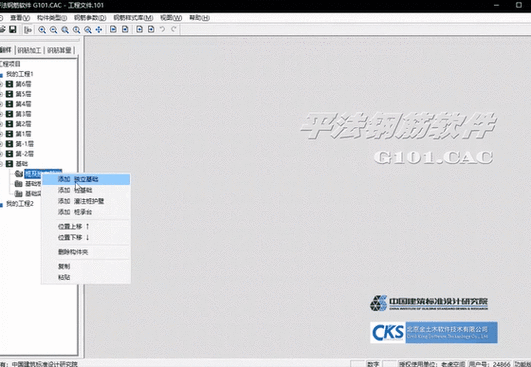Viewport: 531px width, 367px height.
Task: Collapse the 基础 tree node
Action: [x=1, y=164]
